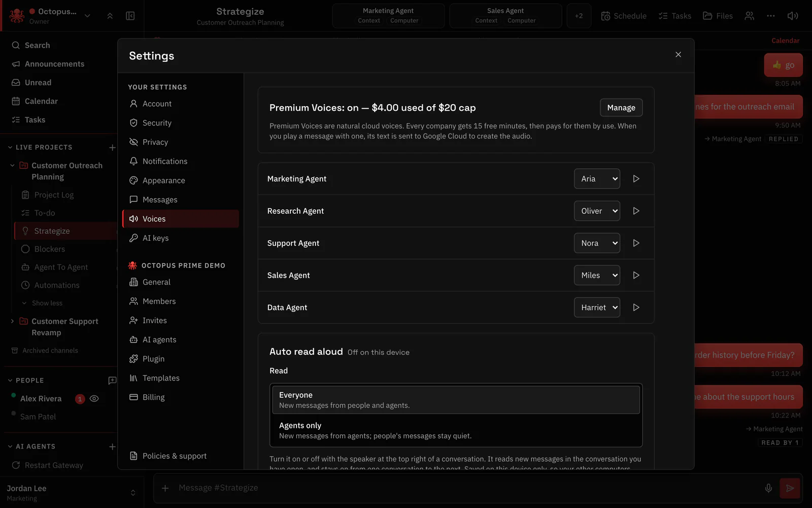Open the members icon in top bar
Viewport: 812px width, 508px height.
coord(749,16)
